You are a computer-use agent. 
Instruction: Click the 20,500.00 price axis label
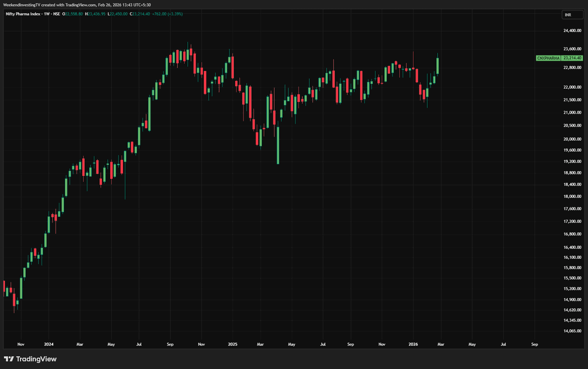[x=572, y=125]
